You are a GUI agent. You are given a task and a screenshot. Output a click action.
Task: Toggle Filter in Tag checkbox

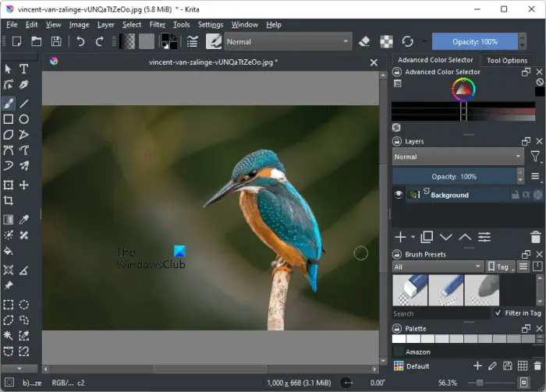(x=498, y=313)
